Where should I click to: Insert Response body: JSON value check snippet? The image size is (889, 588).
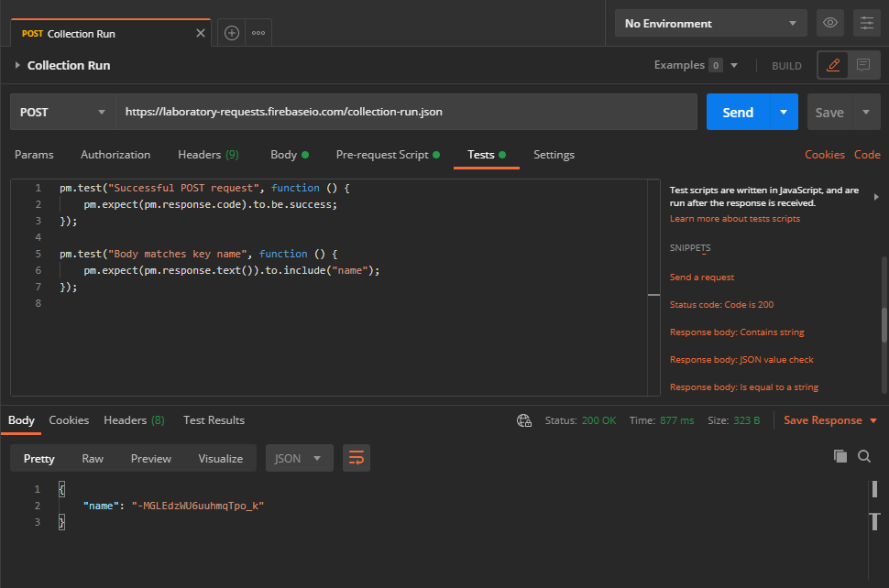(741, 360)
